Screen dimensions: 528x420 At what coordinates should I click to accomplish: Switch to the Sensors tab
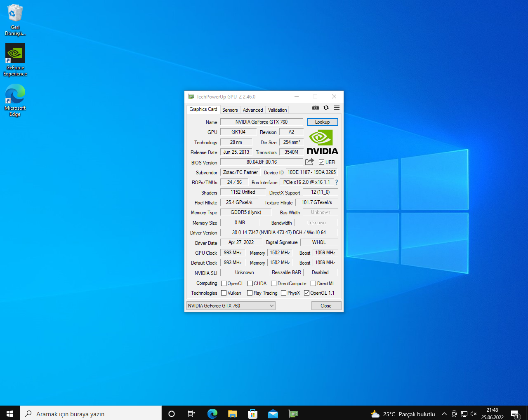pyautogui.click(x=230, y=110)
